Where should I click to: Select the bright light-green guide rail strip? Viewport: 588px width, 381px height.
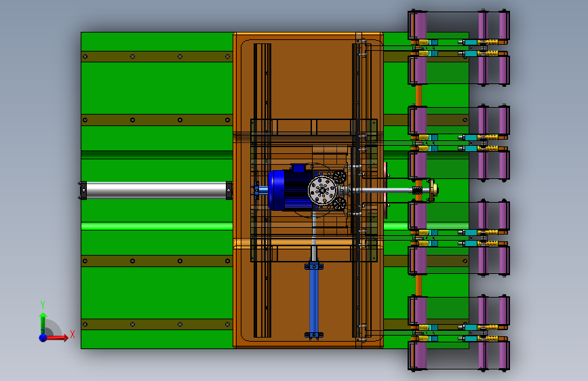coord(157,226)
